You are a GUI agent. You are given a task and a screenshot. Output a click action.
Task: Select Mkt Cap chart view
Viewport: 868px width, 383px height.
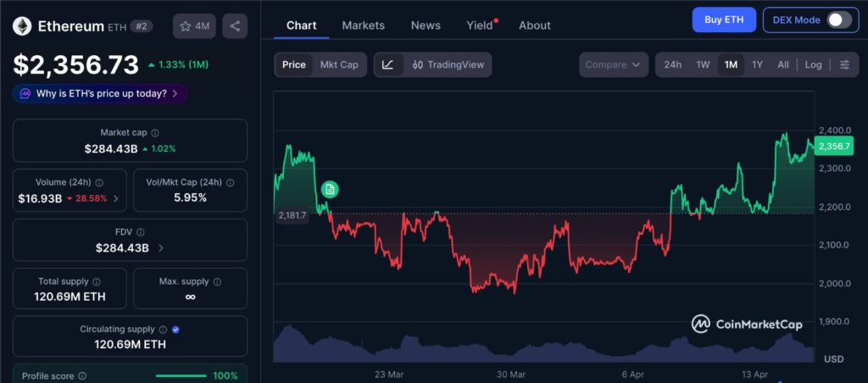tap(339, 64)
